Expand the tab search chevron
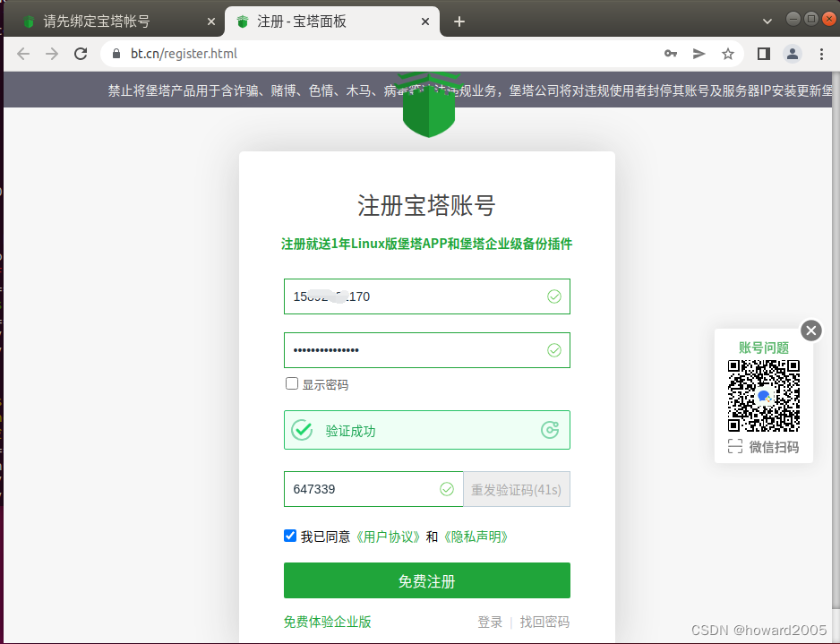Screen dimensions: 840x644 [767, 21]
